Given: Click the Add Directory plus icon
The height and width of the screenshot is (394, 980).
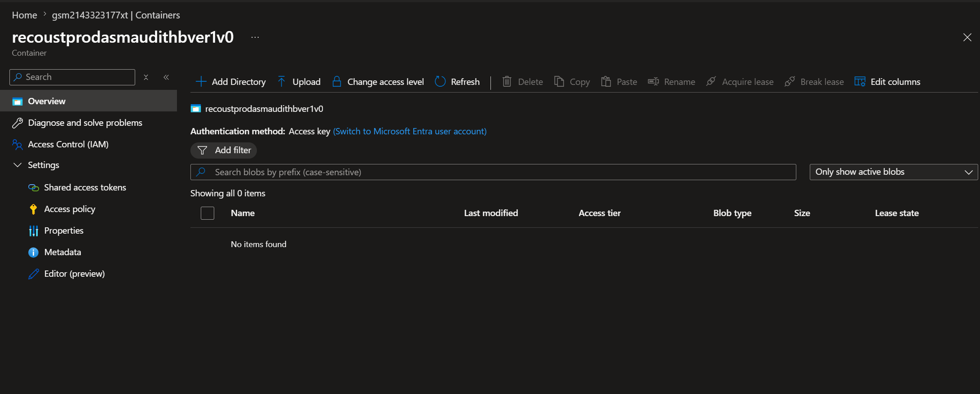Looking at the screenshot, I should 201,82.
